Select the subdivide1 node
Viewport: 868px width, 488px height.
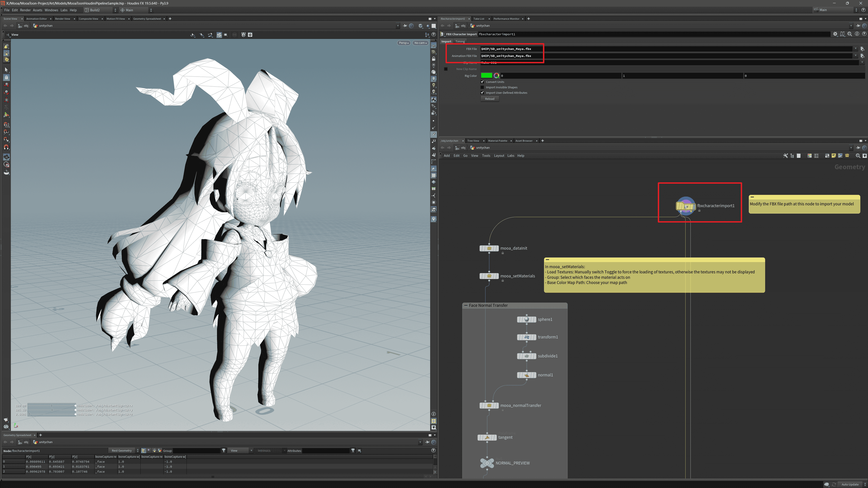click(526, 356)
